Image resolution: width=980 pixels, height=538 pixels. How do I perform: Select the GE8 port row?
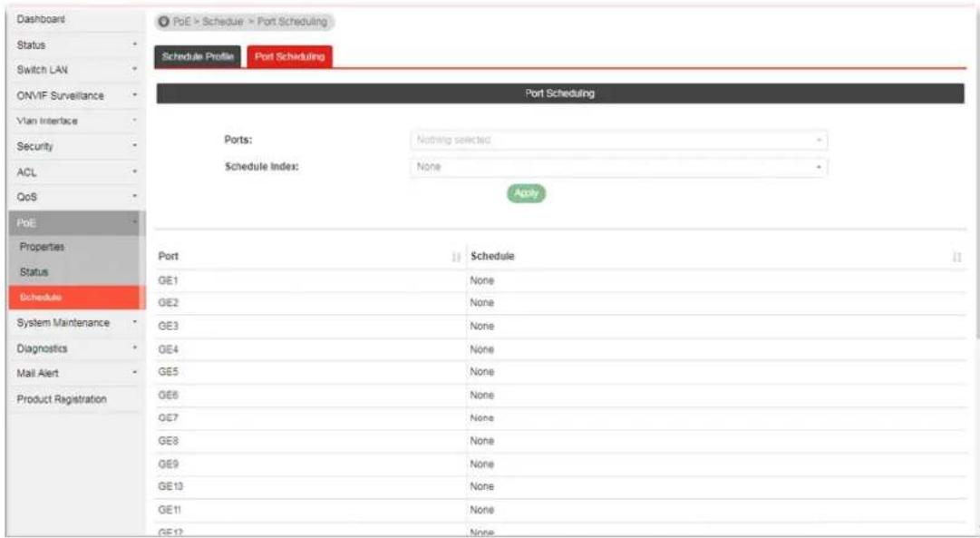click(x=560, y=442)
